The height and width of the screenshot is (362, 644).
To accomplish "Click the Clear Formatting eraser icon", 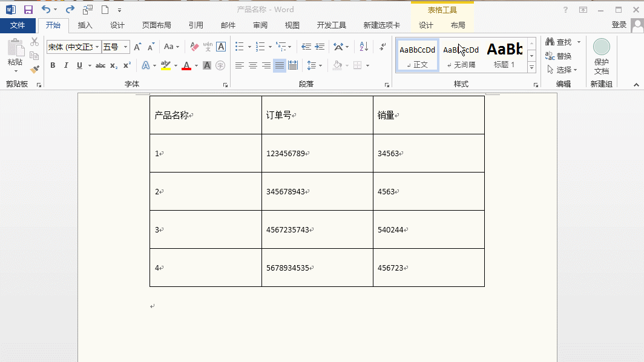I will (194, 47).
